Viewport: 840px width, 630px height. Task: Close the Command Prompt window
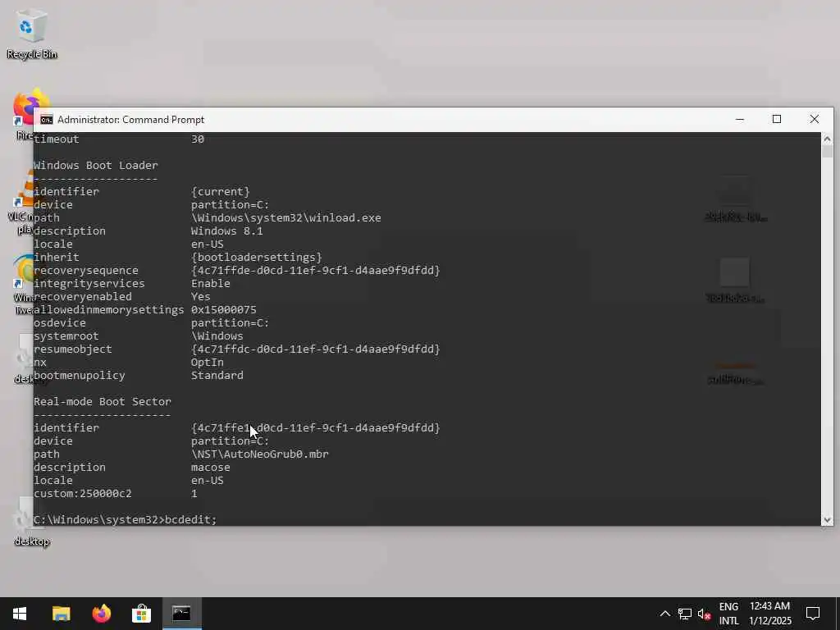click(815, 120)
